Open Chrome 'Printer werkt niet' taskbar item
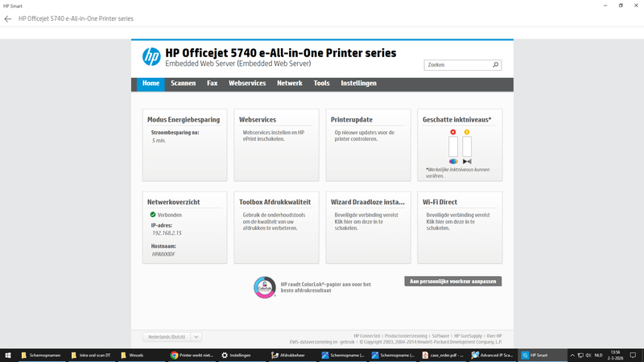644x362 pixels. (x=192, y=356)
